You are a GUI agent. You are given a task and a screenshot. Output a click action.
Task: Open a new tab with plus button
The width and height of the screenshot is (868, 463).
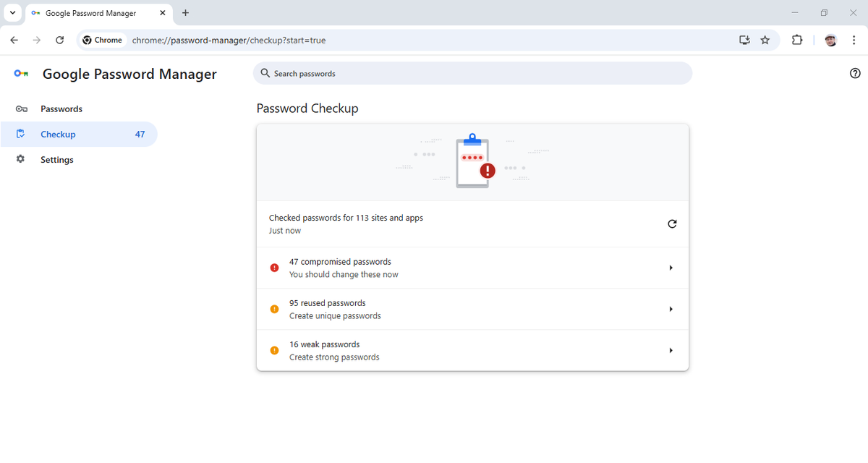click(x=186, y=13)
